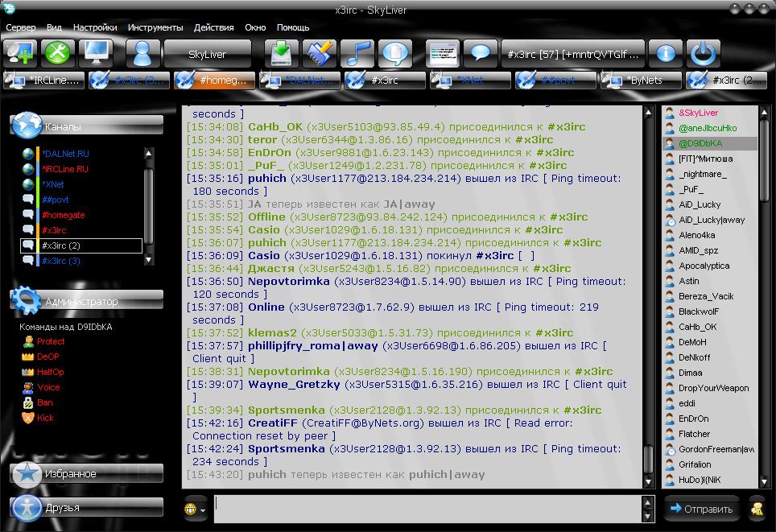Image resolution: width=776 pixels, height=532 pixels.
Task: Open the Настройки menu
Action: (x=95, y=27)
